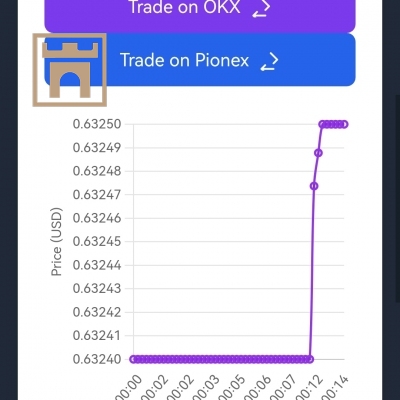400x400 pixels.
Task: Click the first data point at 0.63240
Action: pyautogui.click(x=133, y=359)
